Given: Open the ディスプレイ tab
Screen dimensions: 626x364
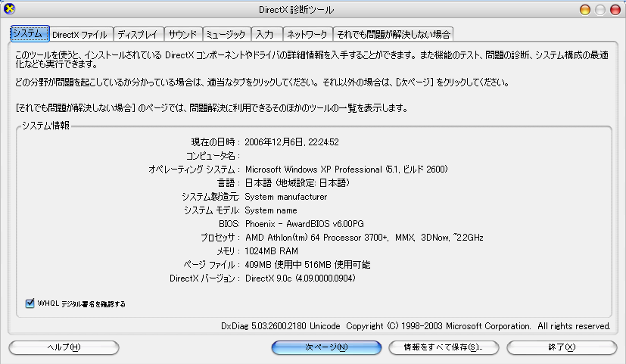Looking at the screenshot, I should pyautogui.click(x=139, y=35).
